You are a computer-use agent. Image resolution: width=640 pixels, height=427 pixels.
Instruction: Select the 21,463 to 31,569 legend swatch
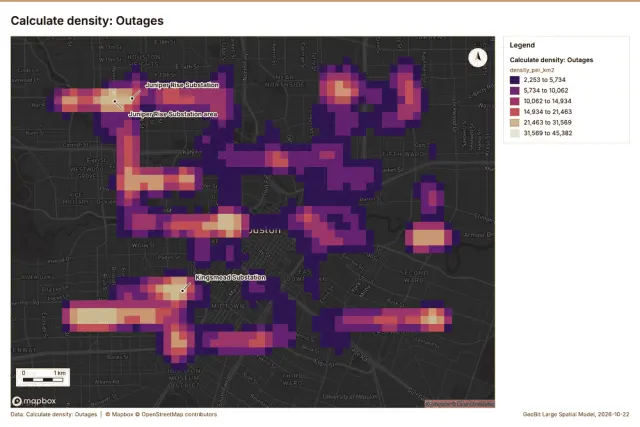tap(515, 122)
